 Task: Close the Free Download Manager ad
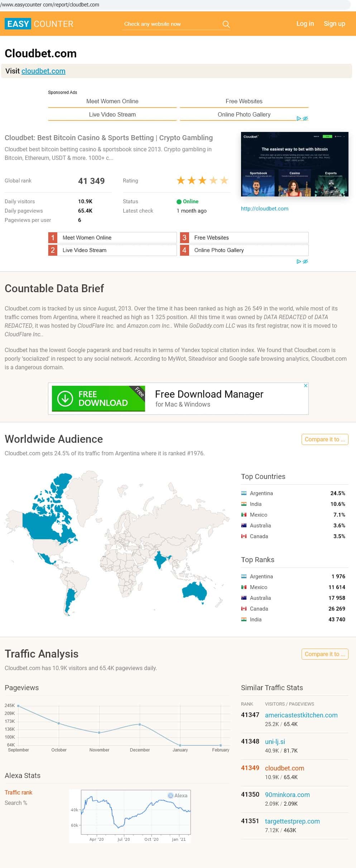click(x=306, y=385)
